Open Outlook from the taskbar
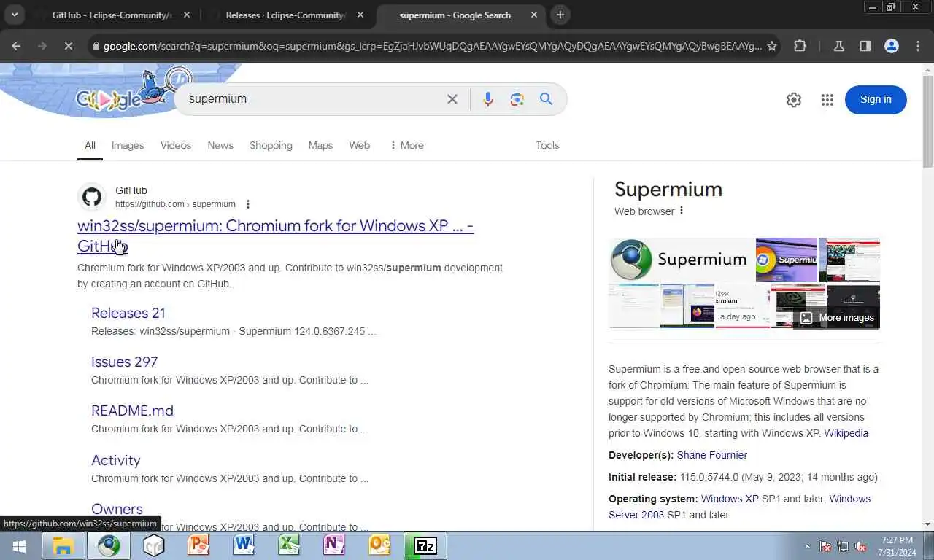Image resolution: width=934 pixels, height=560 pixels. [379, 545]
